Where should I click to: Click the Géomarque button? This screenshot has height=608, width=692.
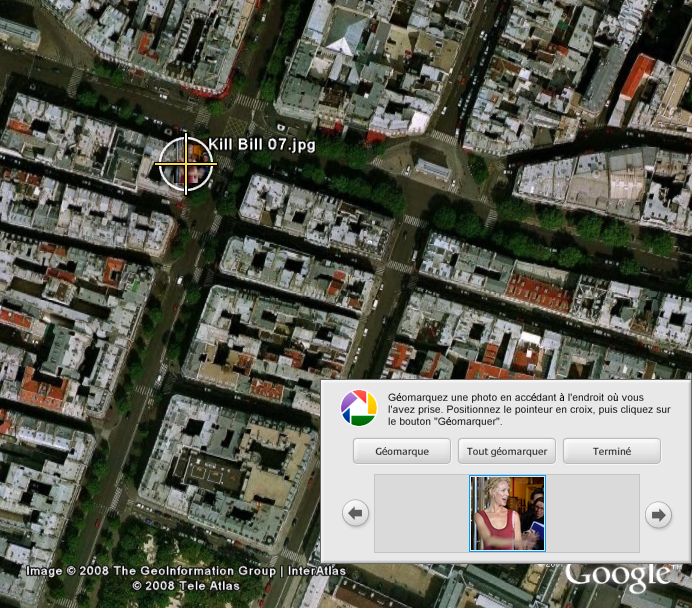pyautogui.click(x=402, y=451)
